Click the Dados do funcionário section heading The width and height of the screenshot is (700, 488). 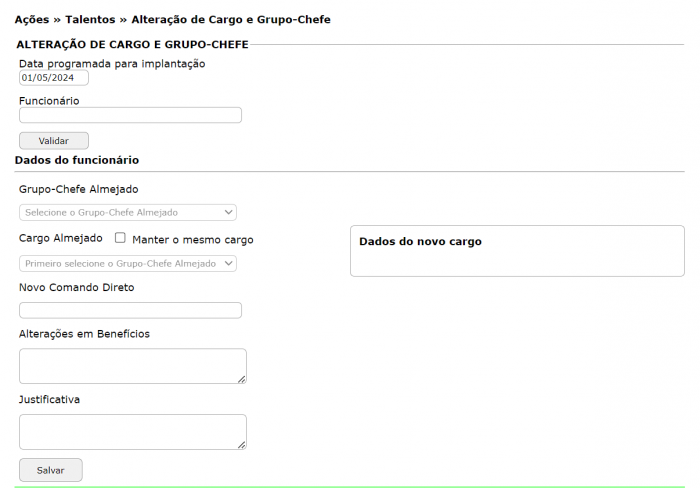pyautogui.click(x=77, y=160)
